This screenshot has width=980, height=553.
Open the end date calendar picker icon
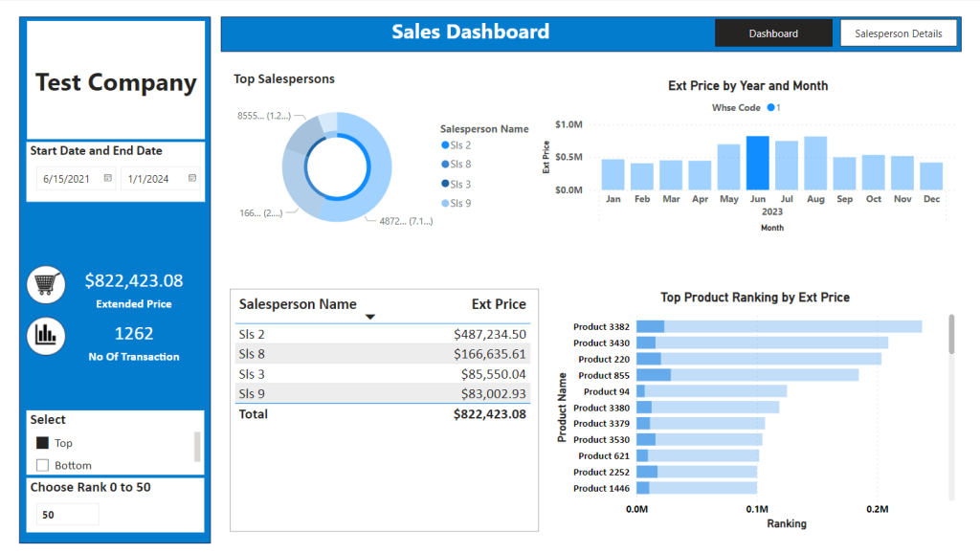pos(191,178)
